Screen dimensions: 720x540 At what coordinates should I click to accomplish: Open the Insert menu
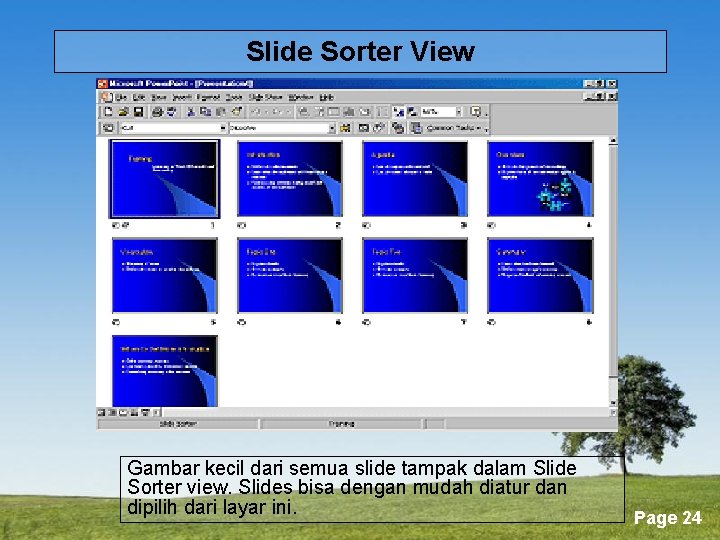(x=182, y=97)
